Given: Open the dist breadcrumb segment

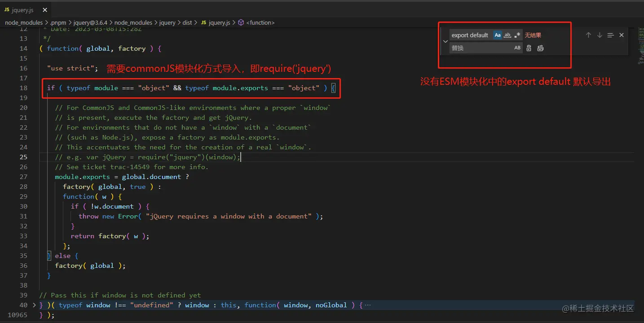Looking at the screenshot, I should click(187, 22).
